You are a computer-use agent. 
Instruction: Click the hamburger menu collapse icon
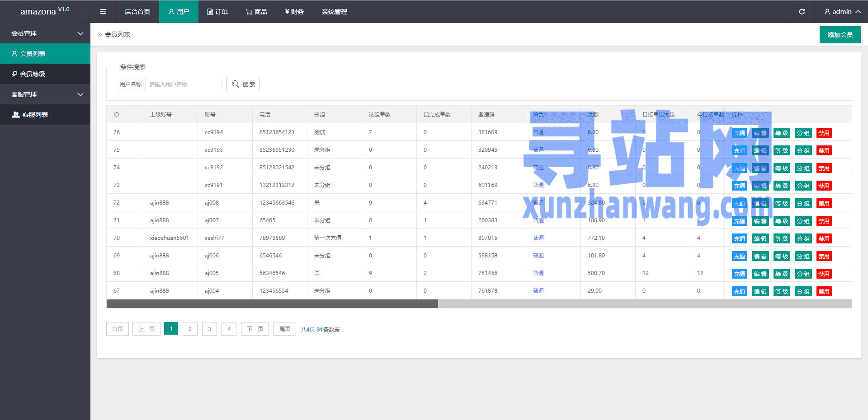coord(103,12)
